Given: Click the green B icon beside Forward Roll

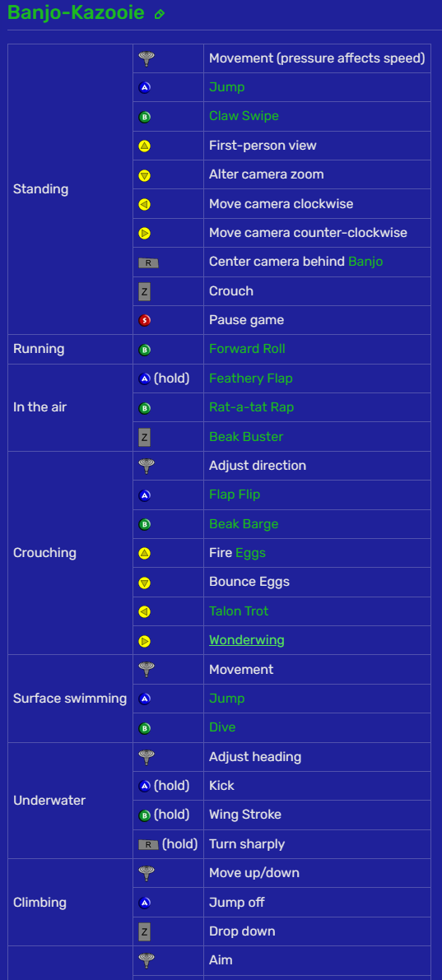Looking at the screenshot, I should tap(144, 350).
